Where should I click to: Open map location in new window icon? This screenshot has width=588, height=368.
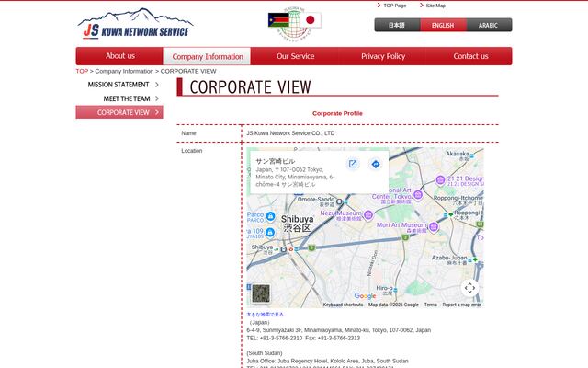[353, 164]
